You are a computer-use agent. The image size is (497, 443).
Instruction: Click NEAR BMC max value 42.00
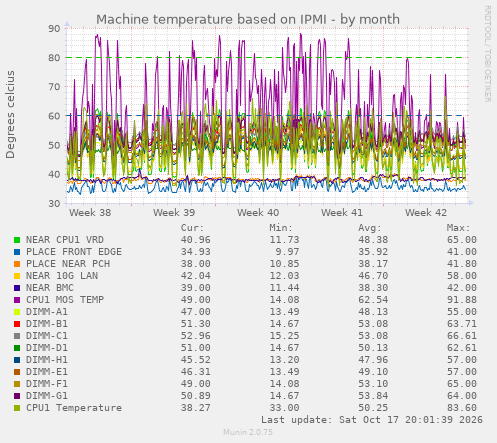(462, 288)
